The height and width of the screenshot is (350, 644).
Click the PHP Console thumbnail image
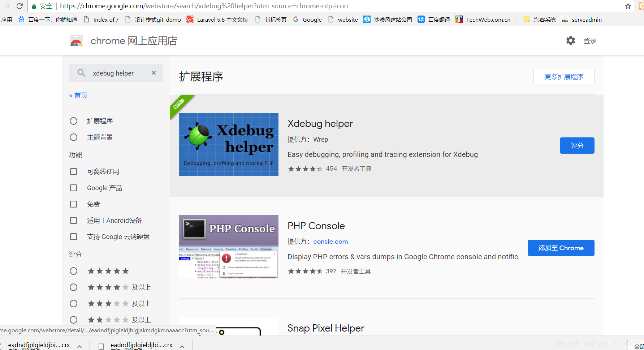click(229, 247)
